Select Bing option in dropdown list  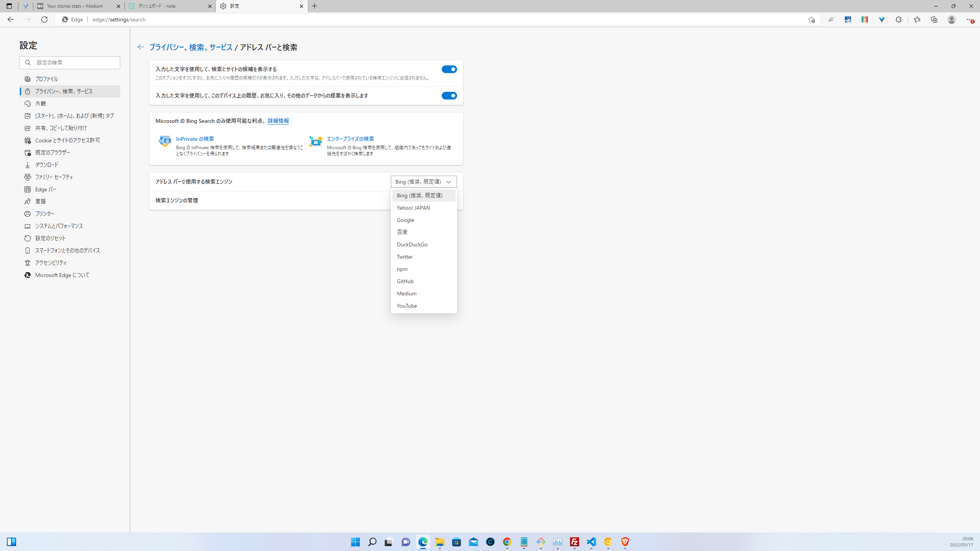click(x=424, y=196)
